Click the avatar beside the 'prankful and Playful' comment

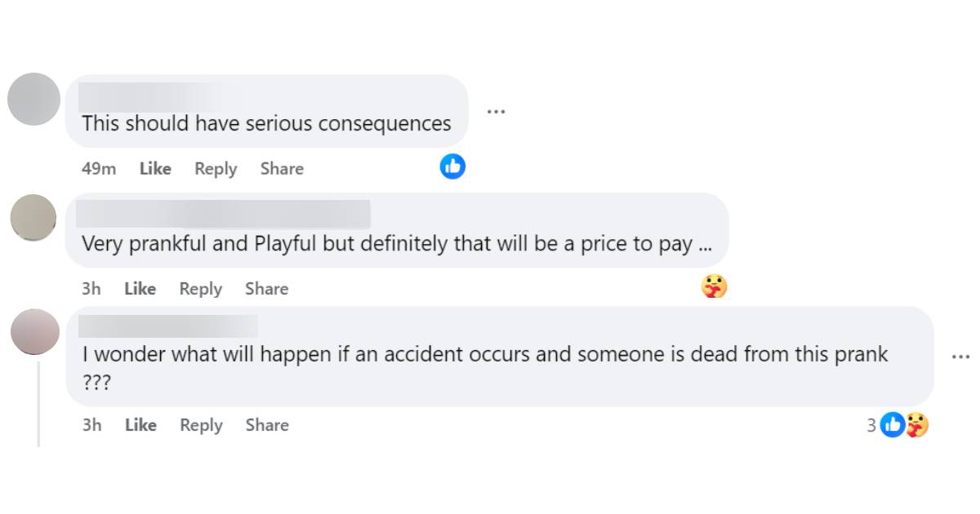pyautogui.click(x=33, y=219)
